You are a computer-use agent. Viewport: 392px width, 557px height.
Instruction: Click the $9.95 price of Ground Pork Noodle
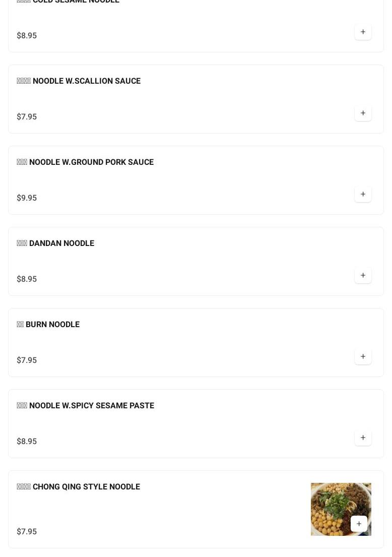(27, 198)
